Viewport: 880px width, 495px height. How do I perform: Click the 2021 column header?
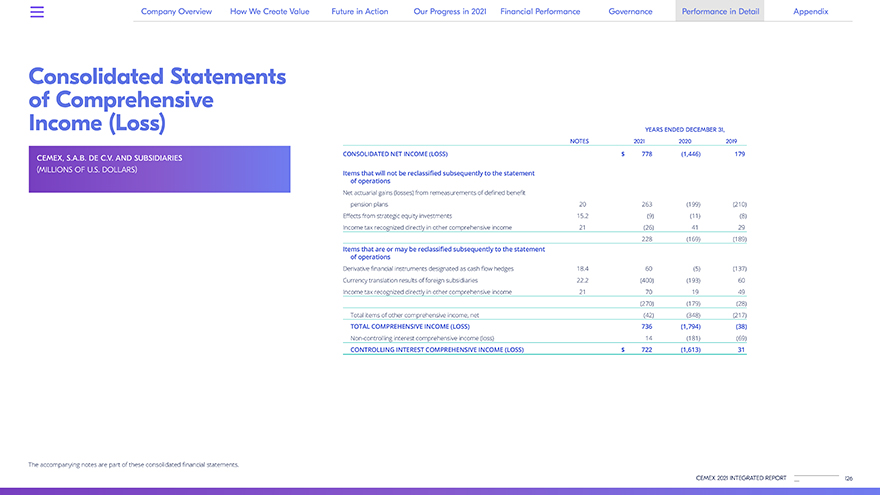coord(639,141)
